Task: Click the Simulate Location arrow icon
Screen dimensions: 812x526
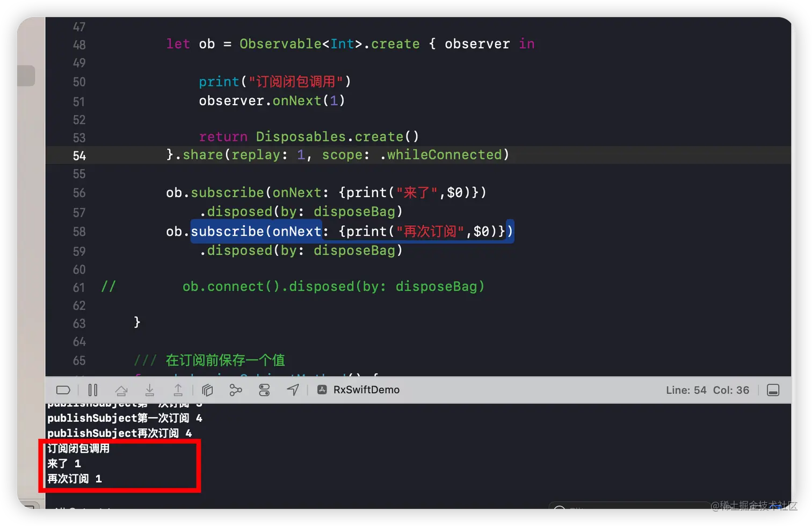Action: [x=293, y=390]
